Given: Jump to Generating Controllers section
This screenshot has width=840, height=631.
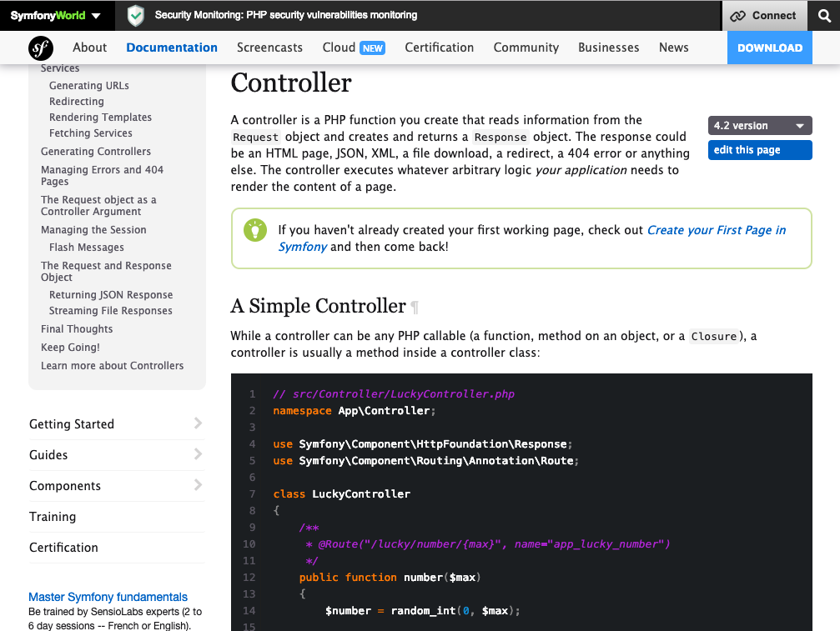Looking at the screenshot, I should [96, 152].
